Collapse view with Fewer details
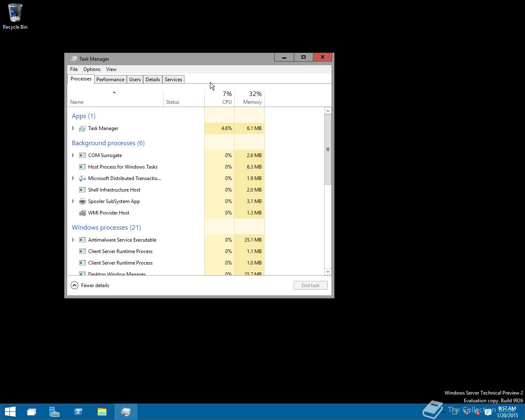 [90, 285]
